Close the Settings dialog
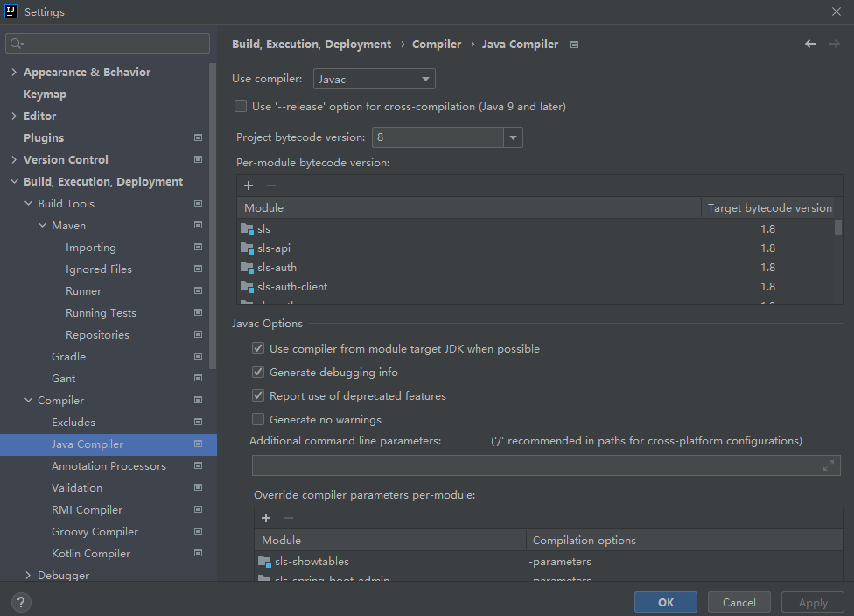 [x=836, y=11]
